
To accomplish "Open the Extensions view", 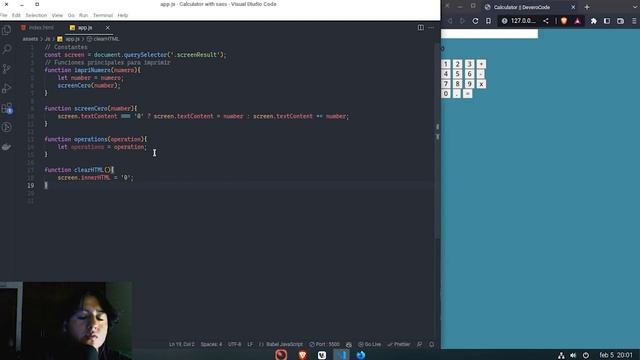I will [7, 108].
